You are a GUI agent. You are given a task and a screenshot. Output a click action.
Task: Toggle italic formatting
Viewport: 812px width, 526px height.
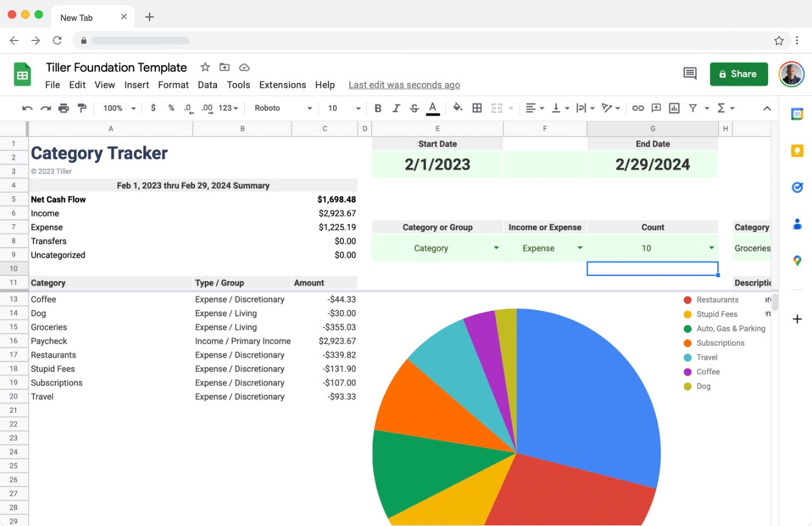(x=396, y=108)
